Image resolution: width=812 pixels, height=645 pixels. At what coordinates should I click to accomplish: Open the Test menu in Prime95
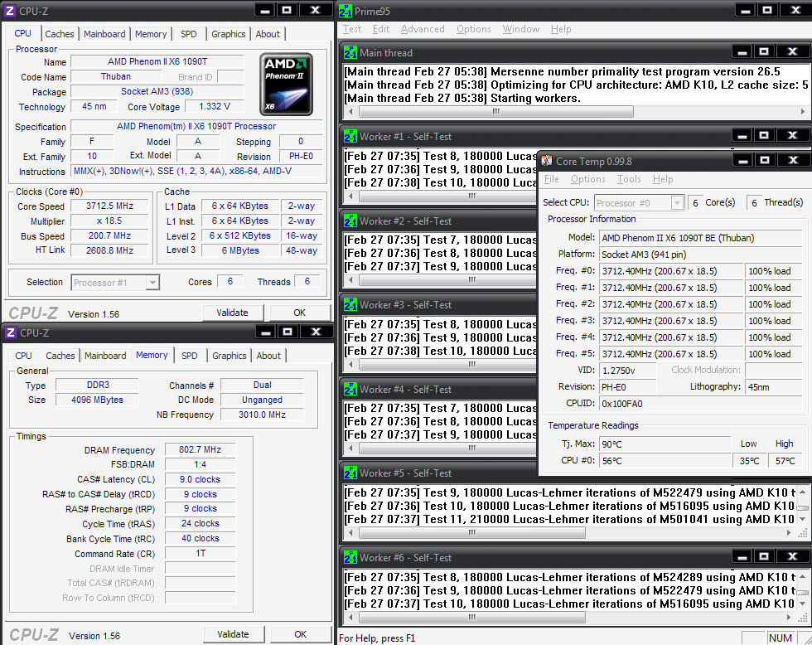click(x=352, y=29)
